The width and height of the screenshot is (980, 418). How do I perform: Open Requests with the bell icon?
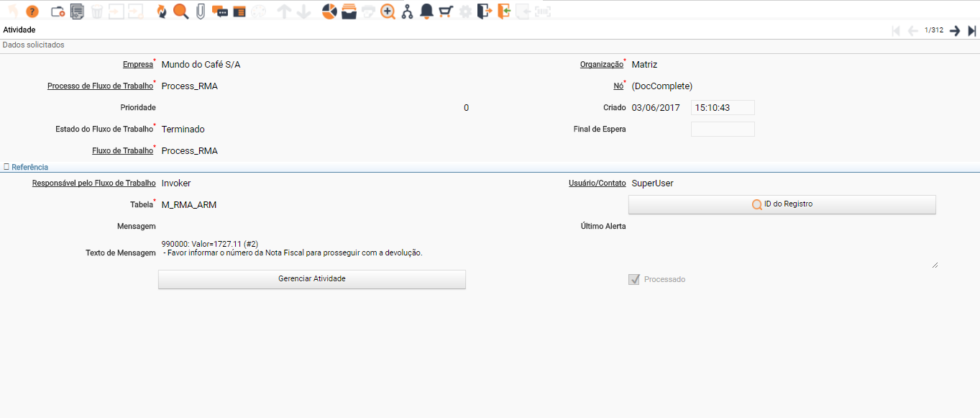click(x=426, y=12)
